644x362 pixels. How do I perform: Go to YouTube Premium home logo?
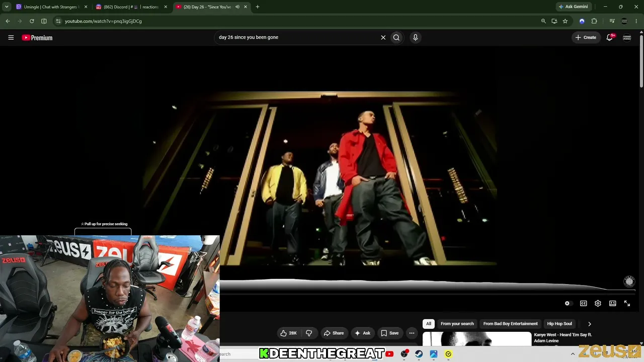point(37,38)
